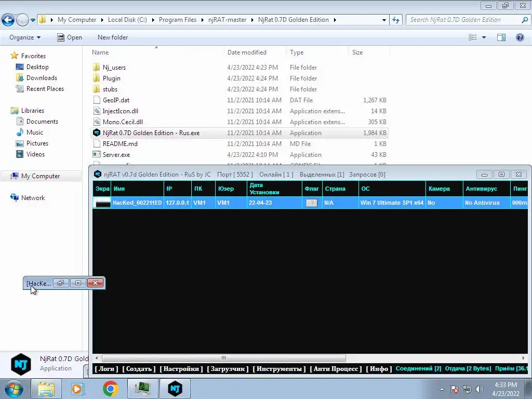Select the Nj_users folder icon
The height and width of the screenshot is (399, 532).
click(x=97, y=67)
